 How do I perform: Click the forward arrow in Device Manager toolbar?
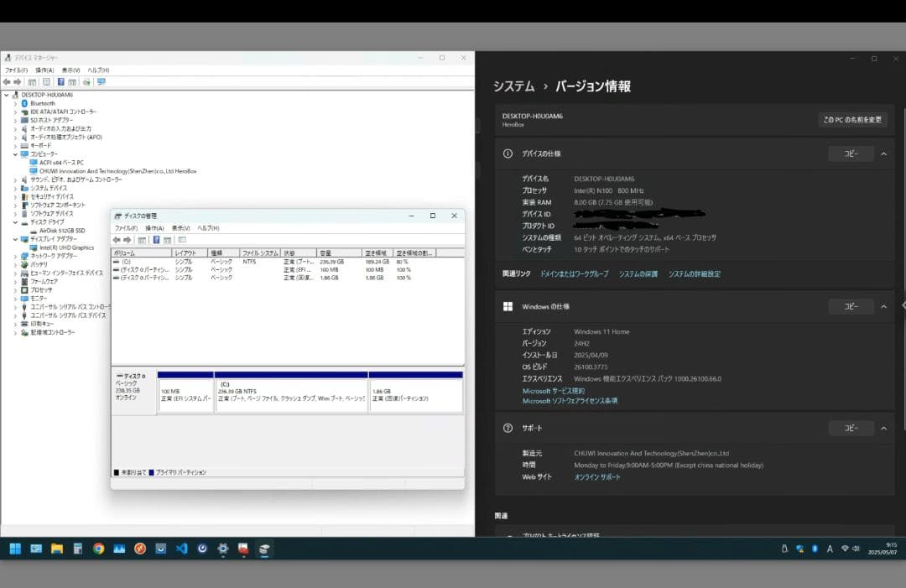tap(18, 81)
